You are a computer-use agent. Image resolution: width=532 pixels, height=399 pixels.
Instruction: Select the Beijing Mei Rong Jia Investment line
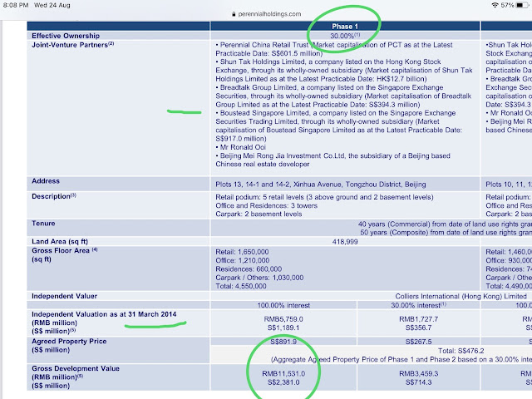click(x=332, y=160)
